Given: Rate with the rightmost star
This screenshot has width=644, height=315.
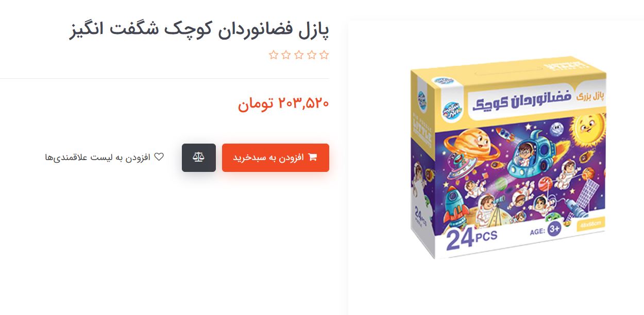Looking at the screenshot, I should [x=324, y=55].
